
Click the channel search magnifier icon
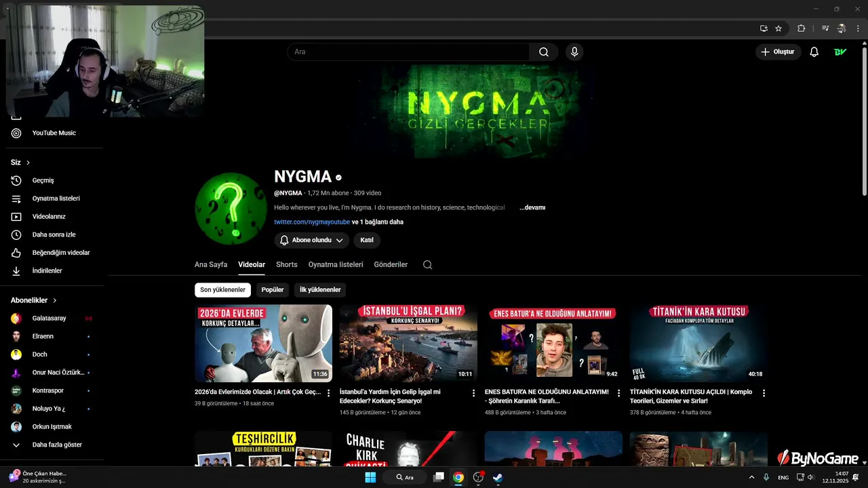pos(427,265)
